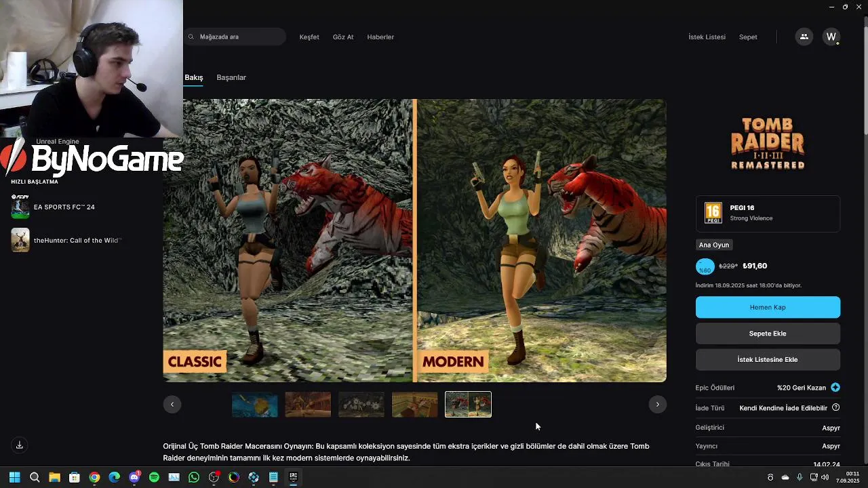Open İstek Listesi in the header
Screen dimensions: 868x488
coord(707,37)
